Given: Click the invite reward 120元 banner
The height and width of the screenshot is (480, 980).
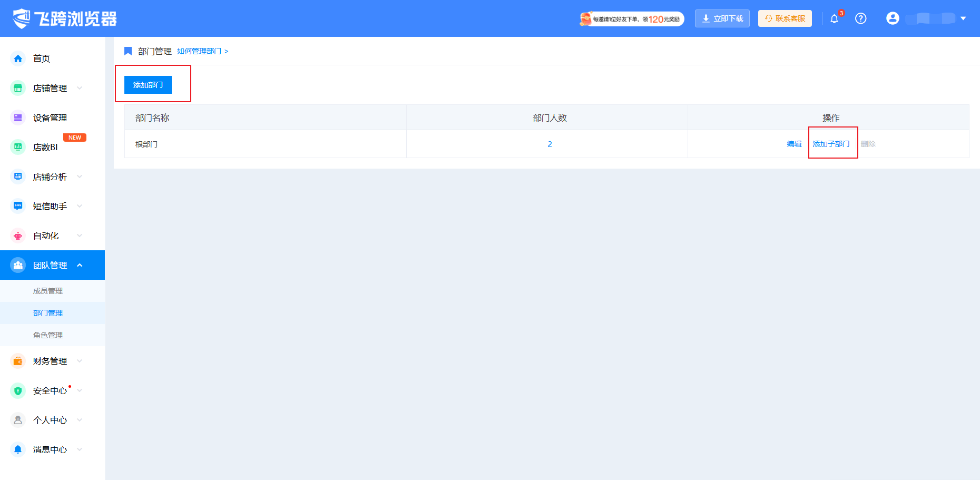Looking at the screenshot, I should pyautogui.click(x=632, y=19).
